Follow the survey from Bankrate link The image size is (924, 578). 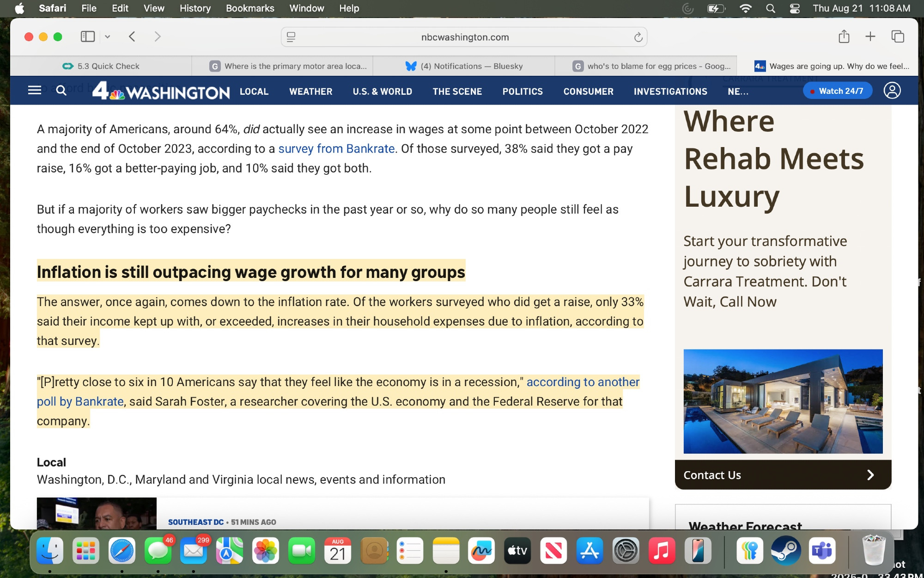click(x=336, y=149)
